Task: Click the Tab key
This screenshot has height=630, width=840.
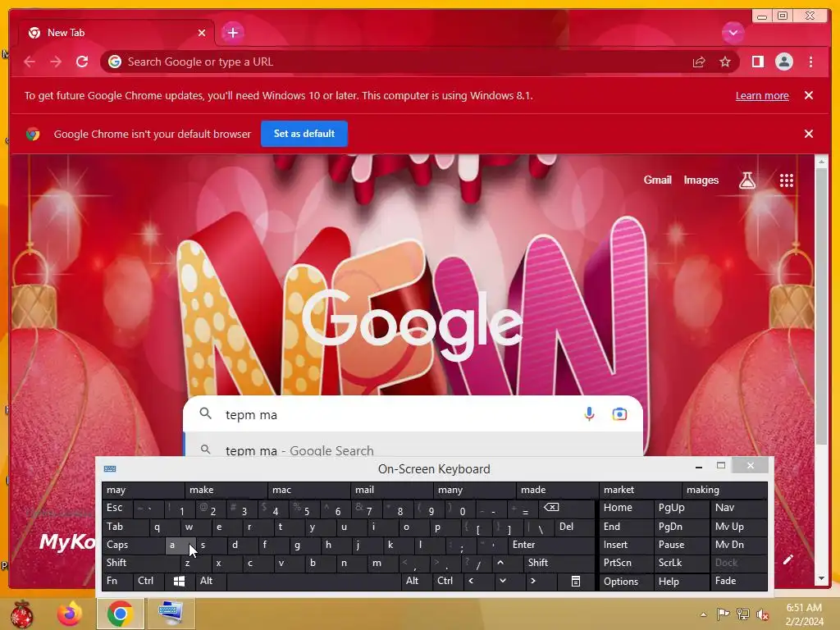Action: point(125,527)
